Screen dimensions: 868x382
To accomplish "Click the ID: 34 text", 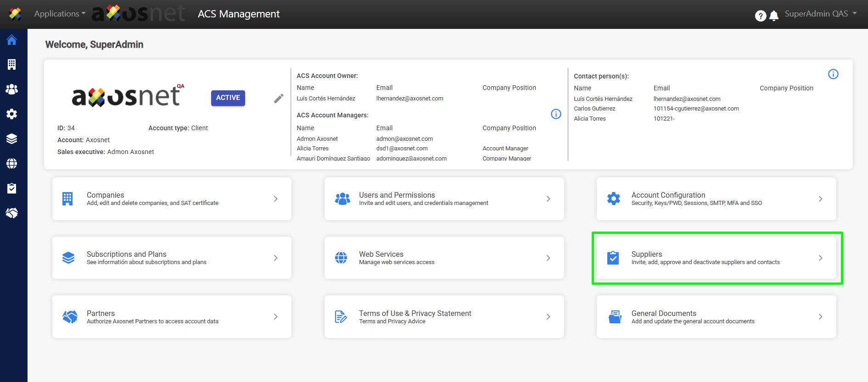I will [x=66, y=128].
